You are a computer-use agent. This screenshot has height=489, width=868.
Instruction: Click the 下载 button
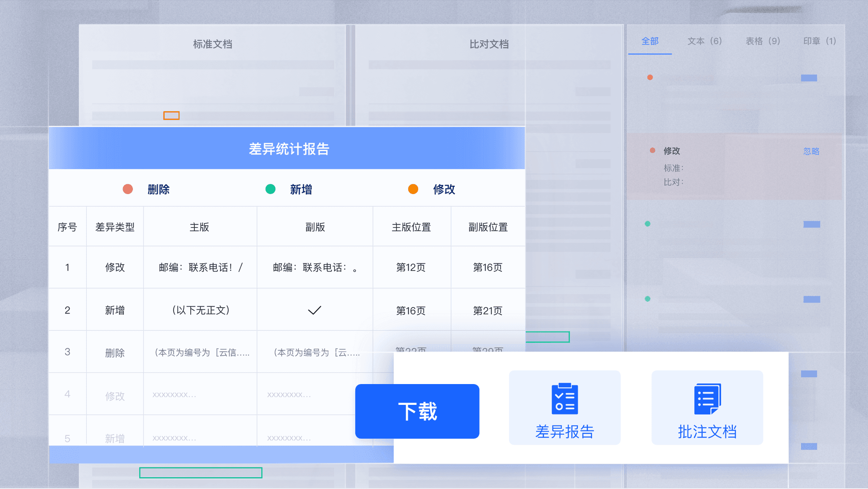point(417,411)
